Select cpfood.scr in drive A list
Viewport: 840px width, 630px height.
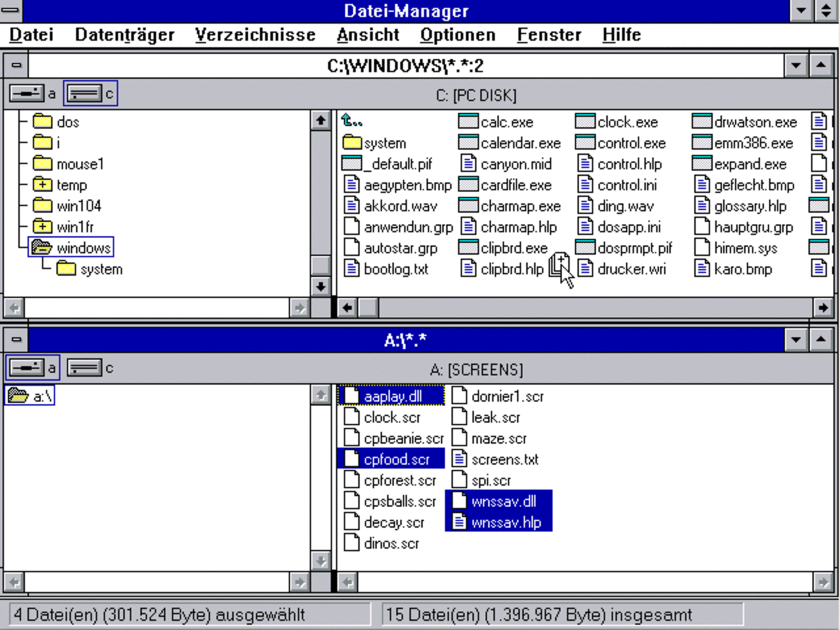[x=391, y=459]
